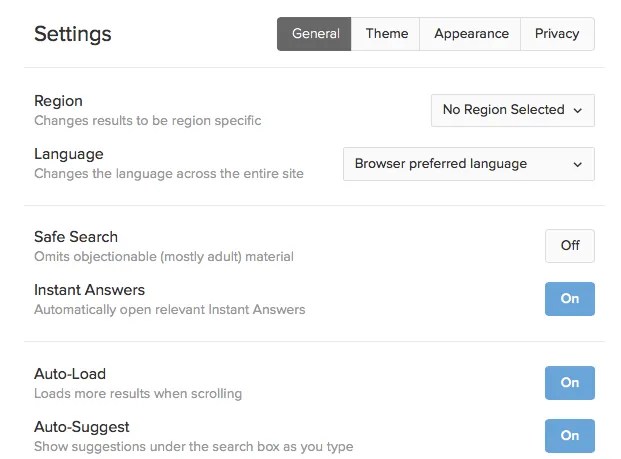This screenshot has width=621, height=459.
Task: Click the "Loads more results when scrolling" description
Action: 138,394
